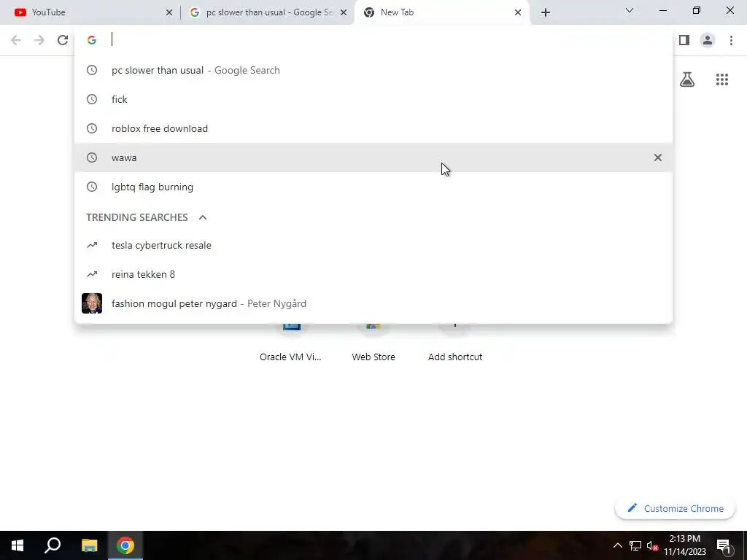This screenshot has width=747, height=560.
Task: Select tesla cybertruck resale trending search
Action: 373,245
